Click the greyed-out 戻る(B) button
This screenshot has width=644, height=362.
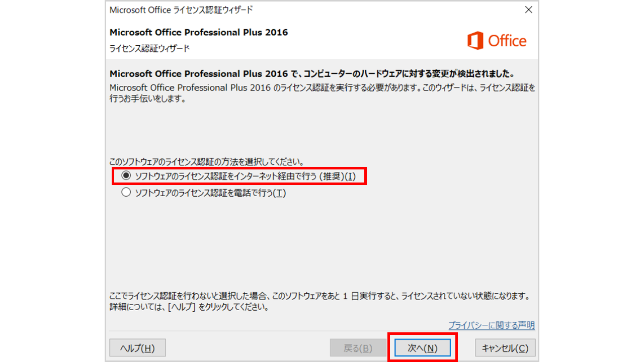(358, 348)
